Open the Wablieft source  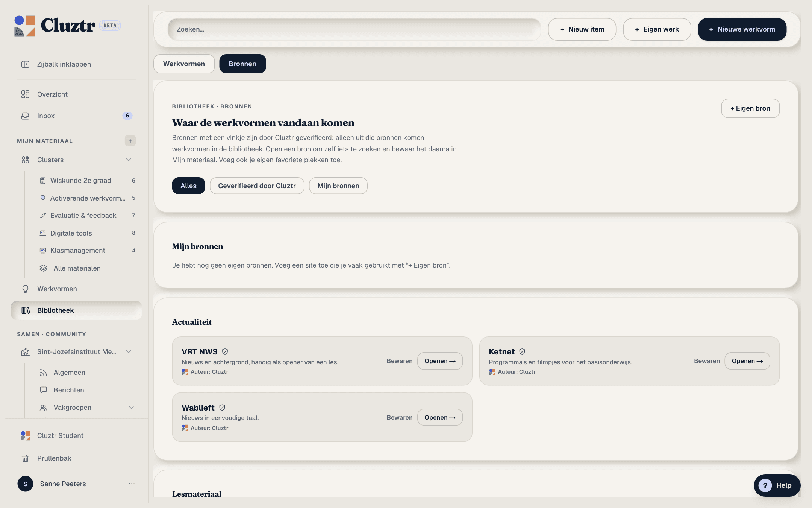tap(440, 418)
